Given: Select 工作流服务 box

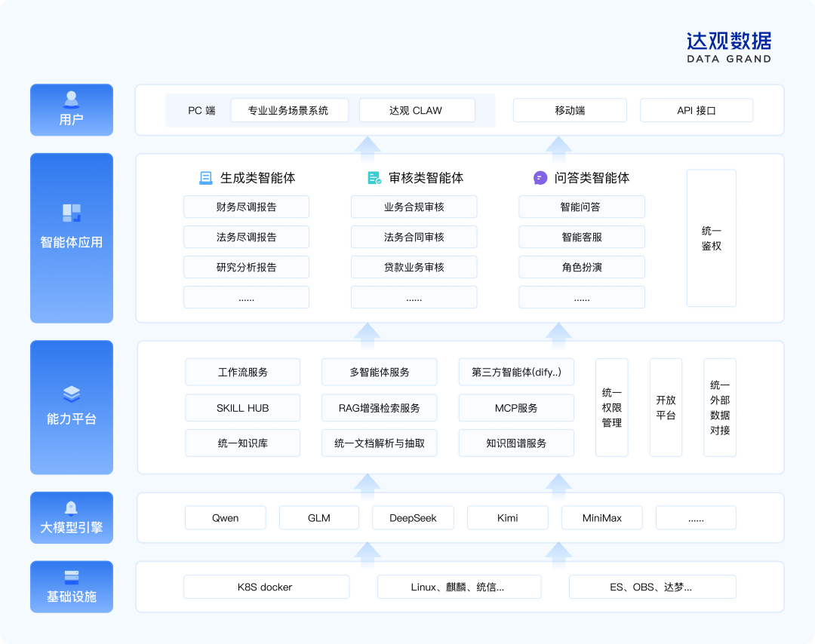Looking at the screenshot, I should coord(243,372).
